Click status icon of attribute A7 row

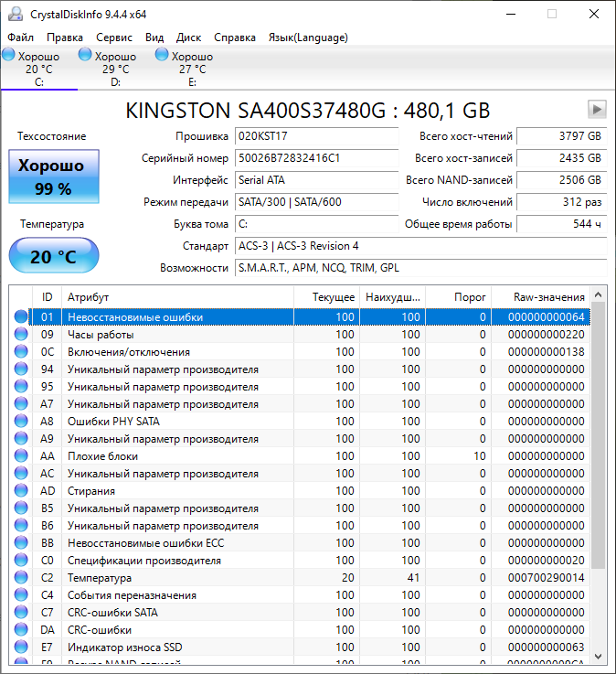21,403
